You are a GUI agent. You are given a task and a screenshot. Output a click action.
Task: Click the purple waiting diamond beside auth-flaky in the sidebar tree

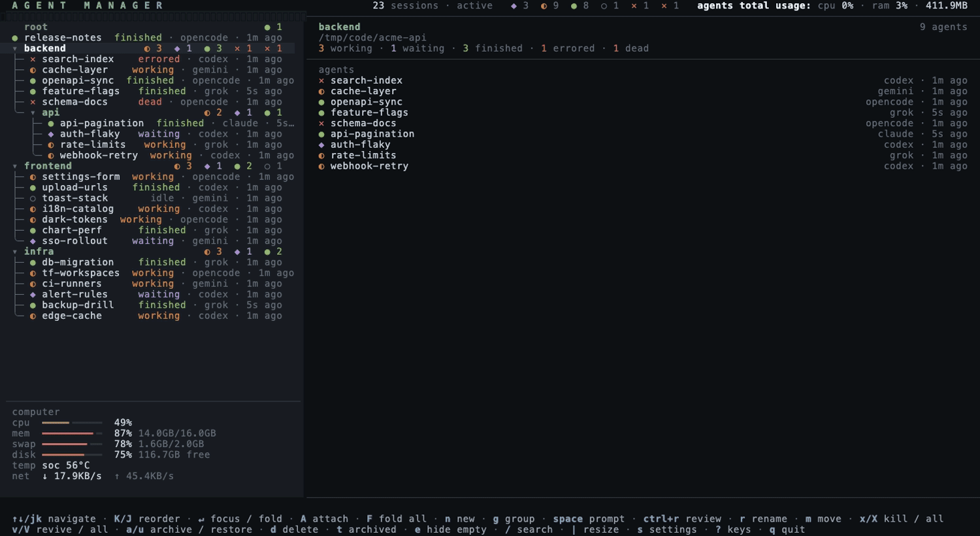coord(51,134)
